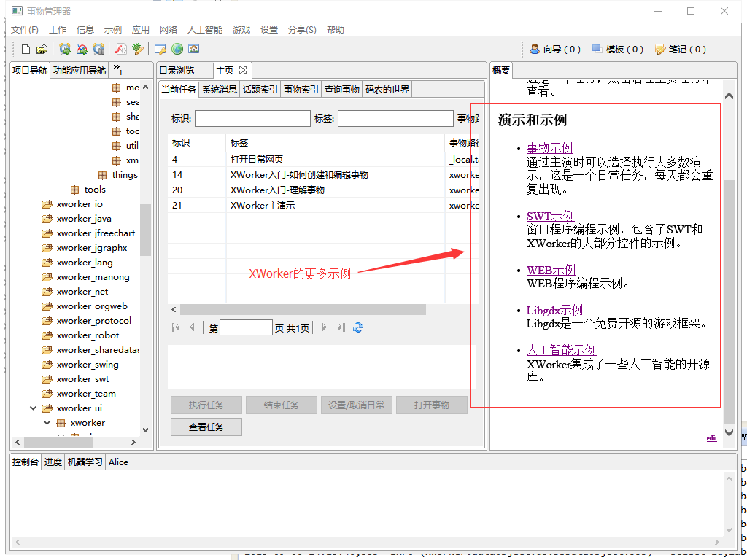Screen dimensions: 747x560
Task: Switch to the 功能应用导航 tab
Action: (x=79, y=71)
